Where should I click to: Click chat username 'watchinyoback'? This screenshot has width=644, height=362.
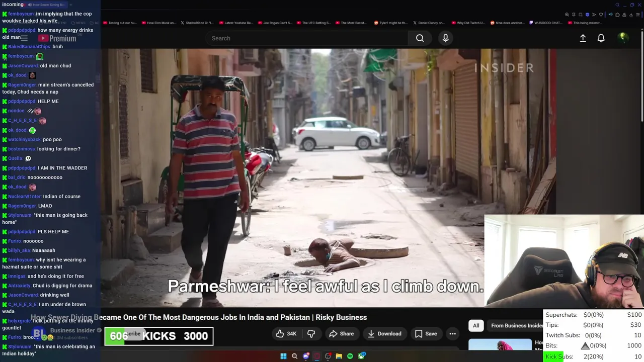click(x=24, y=139)
